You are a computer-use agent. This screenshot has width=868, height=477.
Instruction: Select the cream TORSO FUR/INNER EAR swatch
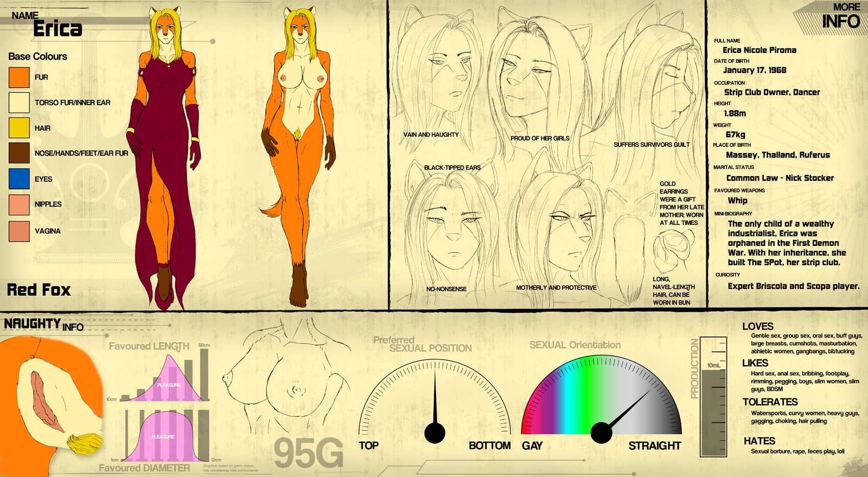click(19, 103)
